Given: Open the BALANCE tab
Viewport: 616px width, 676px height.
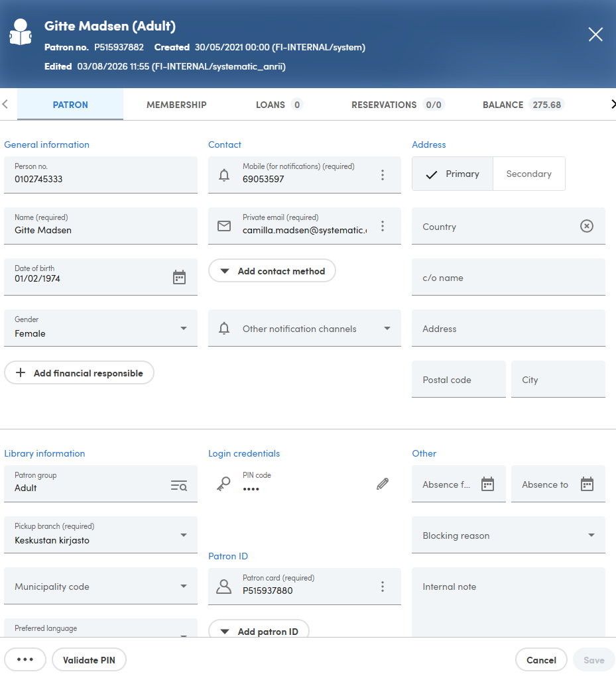Looking at the screenshot, I should [523, 104].
